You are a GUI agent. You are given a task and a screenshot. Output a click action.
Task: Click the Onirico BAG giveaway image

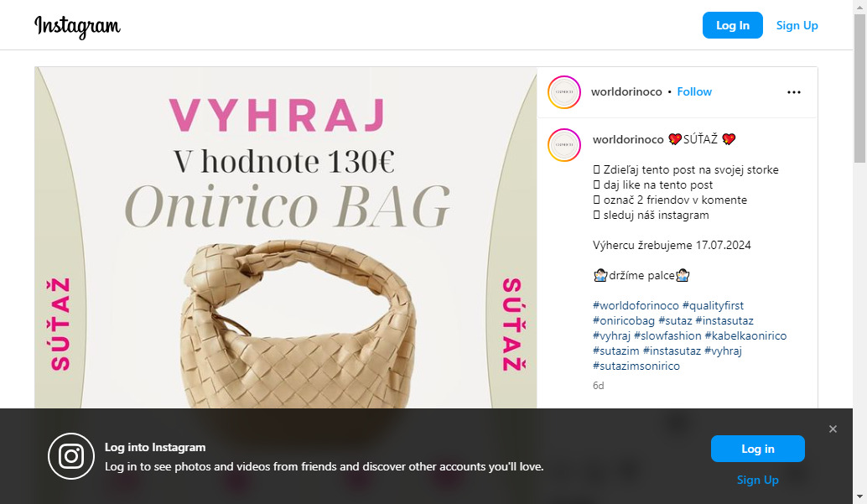(x=285, y=238)
